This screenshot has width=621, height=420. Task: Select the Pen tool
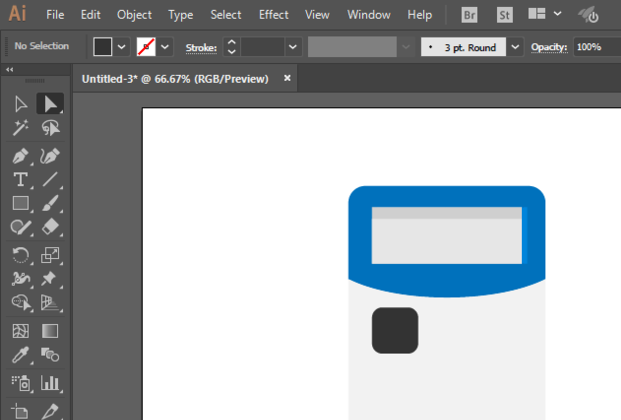21,156
